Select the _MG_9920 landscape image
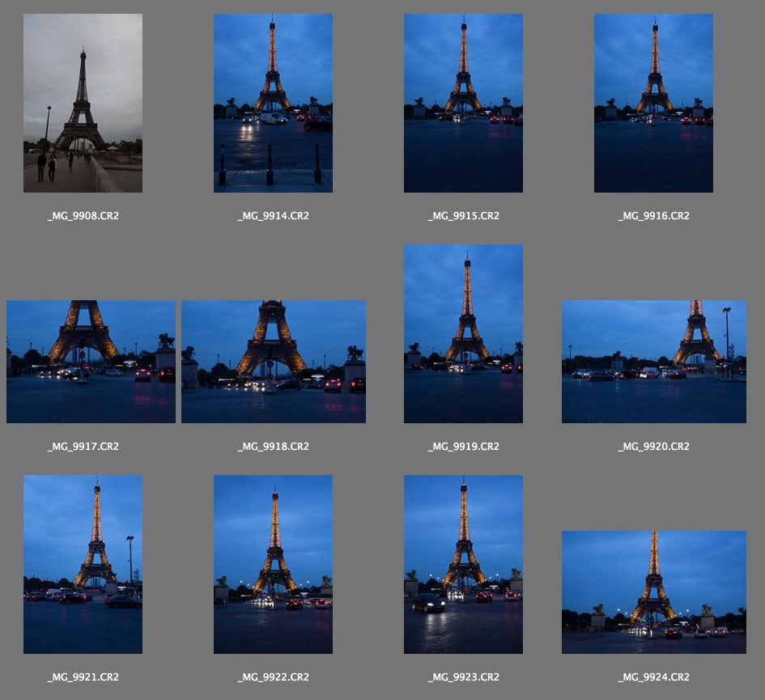 [653, 362]
